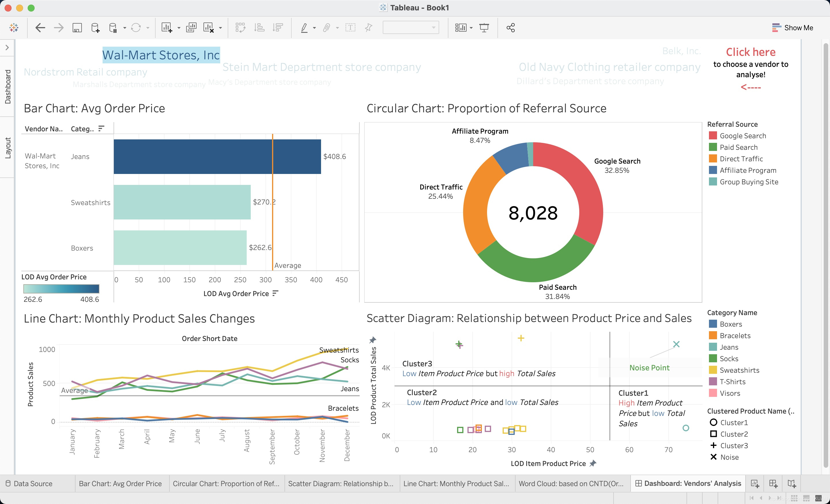
Task: Click the Google Search red legend swatch
Action: [x=713, y=135]
